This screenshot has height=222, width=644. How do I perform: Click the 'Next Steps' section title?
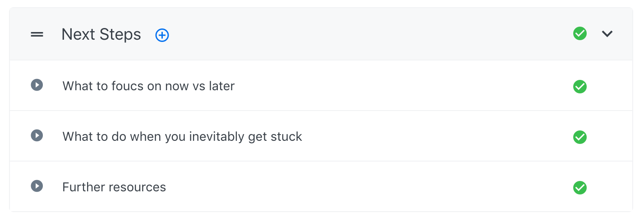101,34
